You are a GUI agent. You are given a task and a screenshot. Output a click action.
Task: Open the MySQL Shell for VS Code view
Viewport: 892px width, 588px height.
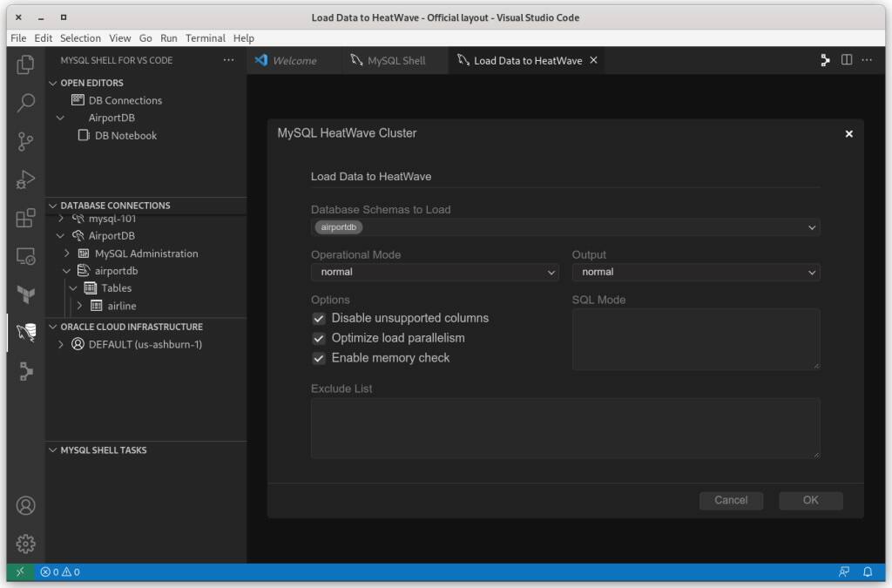(25, 333)
